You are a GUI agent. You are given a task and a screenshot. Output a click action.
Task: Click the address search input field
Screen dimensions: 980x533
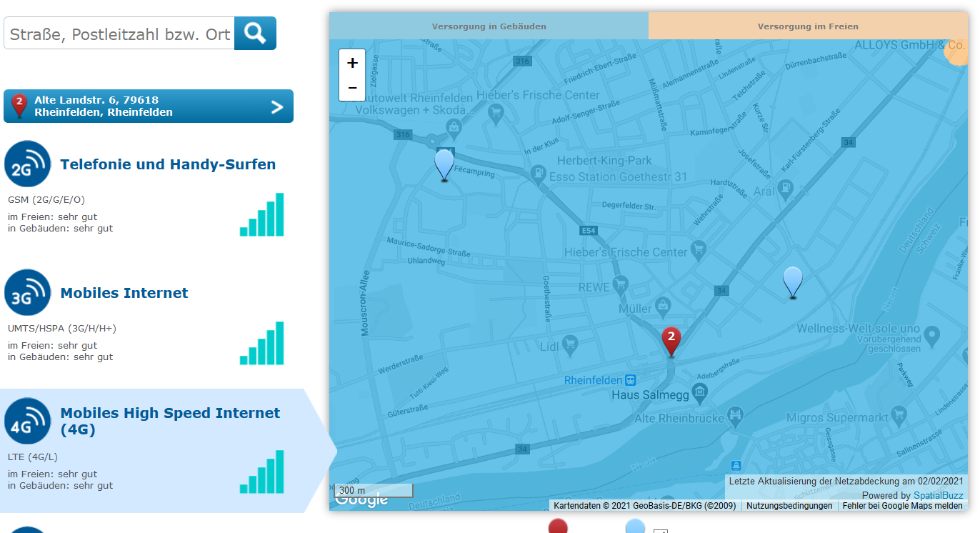pyautogui.click(x=119, y=34)
